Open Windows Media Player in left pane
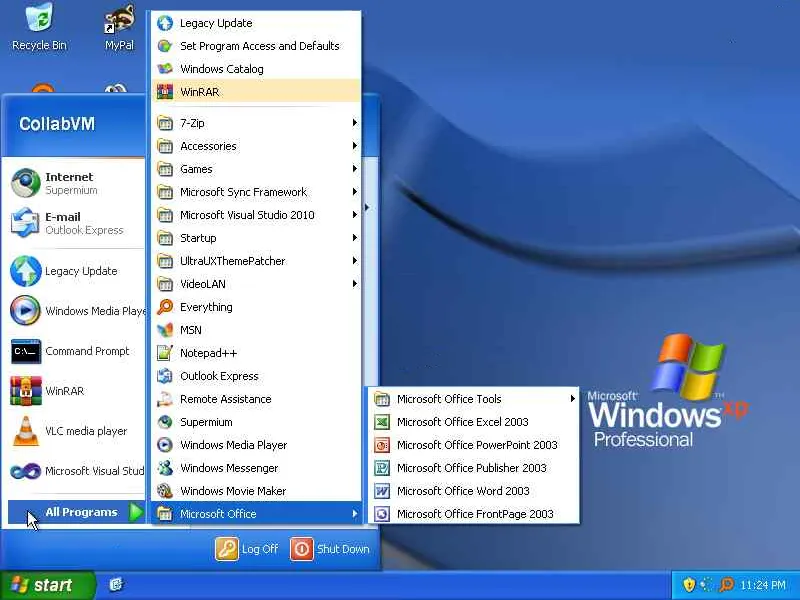Image resolution: width=800 pixels, height=600 pixels. coord(76,311)
